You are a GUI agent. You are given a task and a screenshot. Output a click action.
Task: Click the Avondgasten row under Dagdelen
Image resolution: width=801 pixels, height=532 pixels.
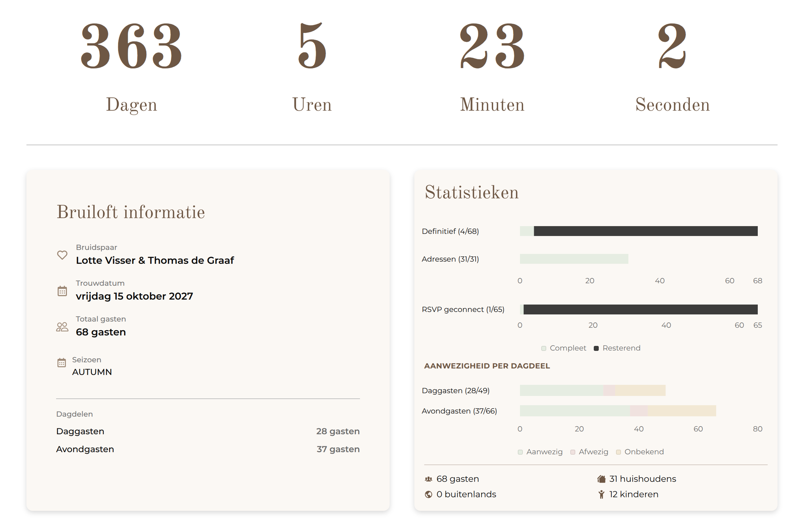click(208, 449)
